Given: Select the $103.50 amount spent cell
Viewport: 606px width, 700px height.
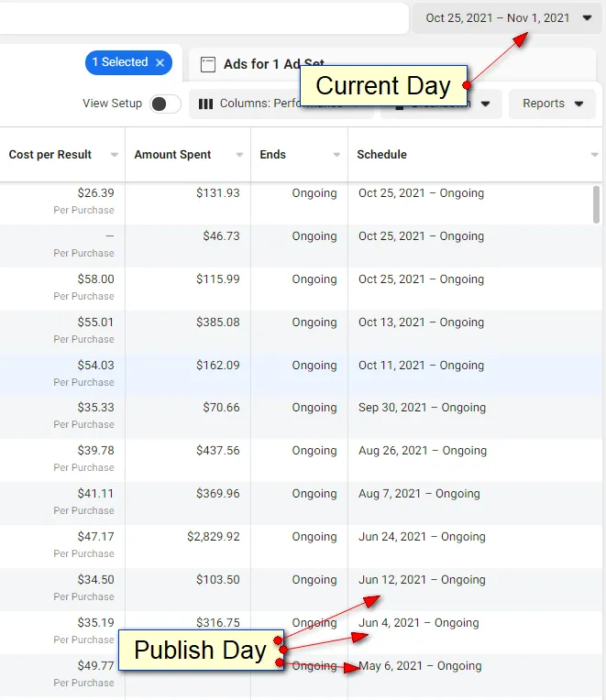Looking at the screenshot, I should pos(218,580).
